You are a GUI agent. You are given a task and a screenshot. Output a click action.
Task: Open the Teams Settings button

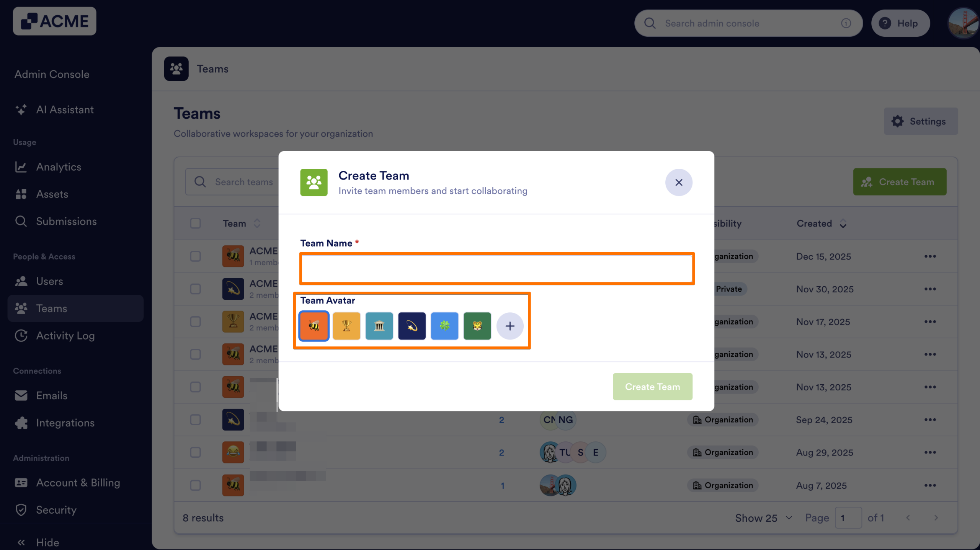click(x=921, y=121)
